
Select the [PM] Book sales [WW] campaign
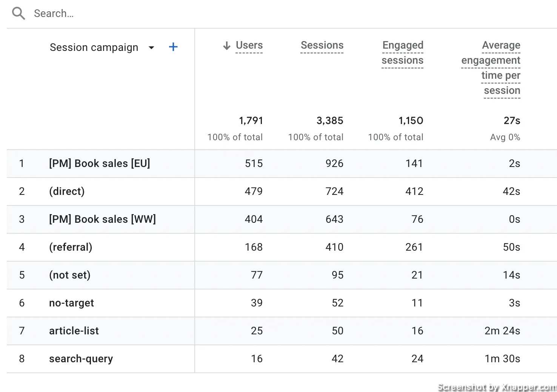(x=103, y=219)
